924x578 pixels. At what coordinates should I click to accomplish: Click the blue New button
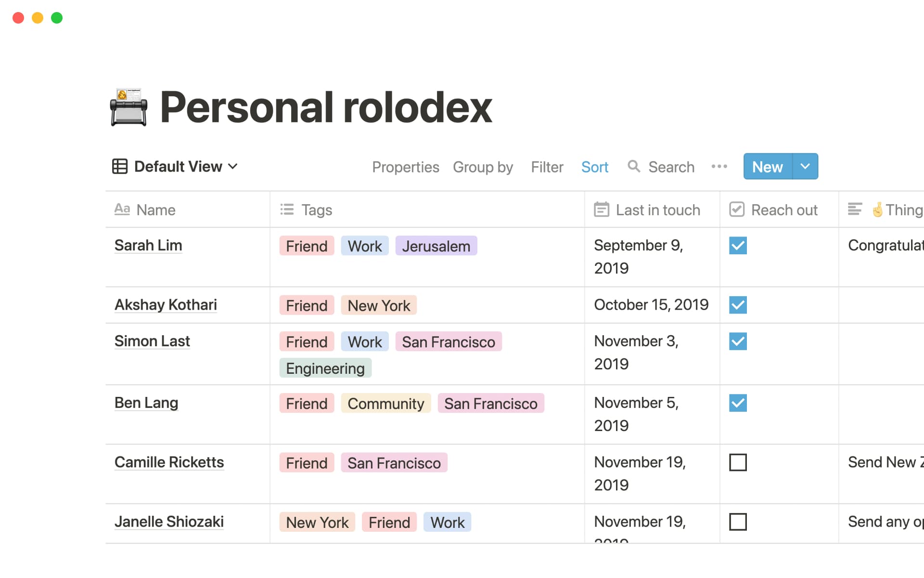pyautogui.click(x=766, y=166)
